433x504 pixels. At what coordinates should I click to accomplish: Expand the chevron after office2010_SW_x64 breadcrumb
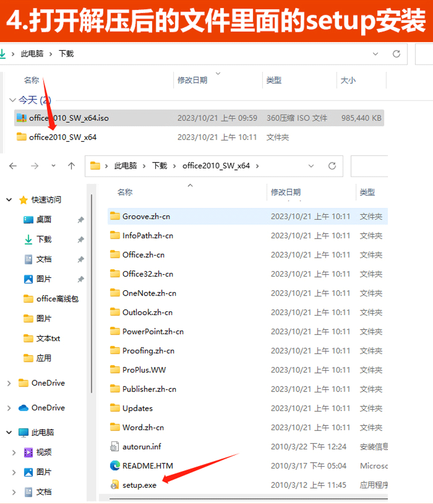pyautogui.click(x=257, y=166)
